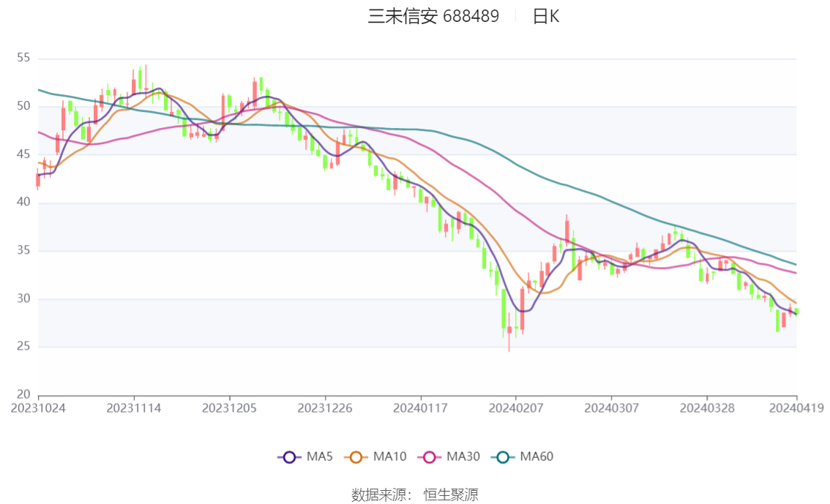Click the purple MA5 legend circle marker
Screen dimensions: 830x504
coord(289,457)
